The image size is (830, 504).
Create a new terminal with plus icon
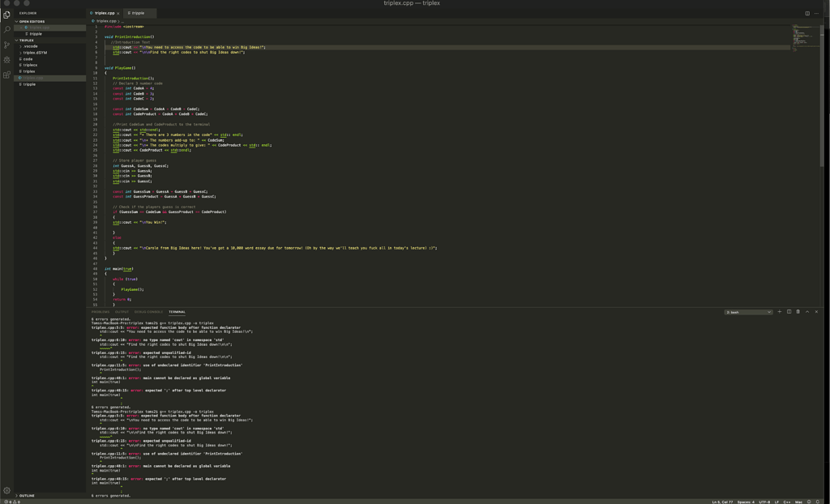[x=780, y=312]
